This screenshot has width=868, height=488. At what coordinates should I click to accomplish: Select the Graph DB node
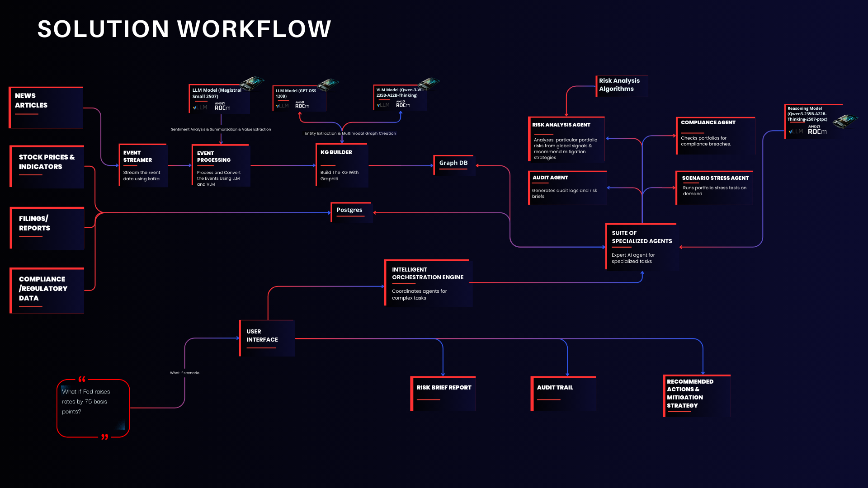[454, 165]
